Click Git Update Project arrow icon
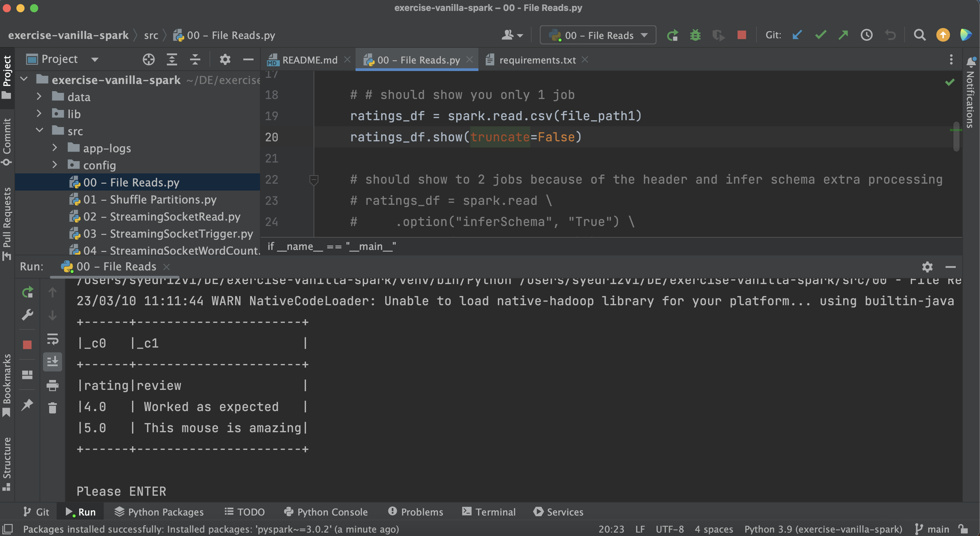Image resolution: width=980 pixels, height=536 pixels. click(797, 36)
